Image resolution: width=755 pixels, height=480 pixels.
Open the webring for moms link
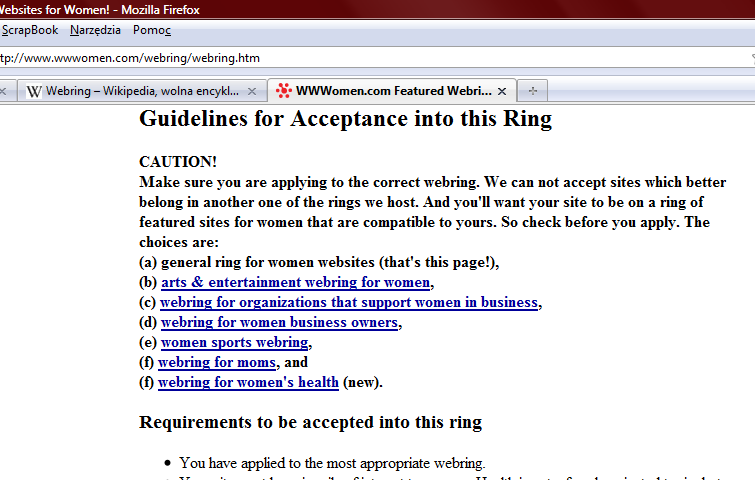pyautogui.click(x=217, y=362)
